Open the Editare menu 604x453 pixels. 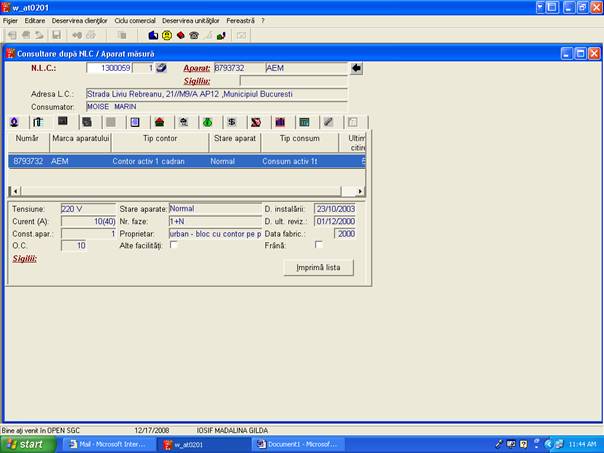(x=35, y=21)
